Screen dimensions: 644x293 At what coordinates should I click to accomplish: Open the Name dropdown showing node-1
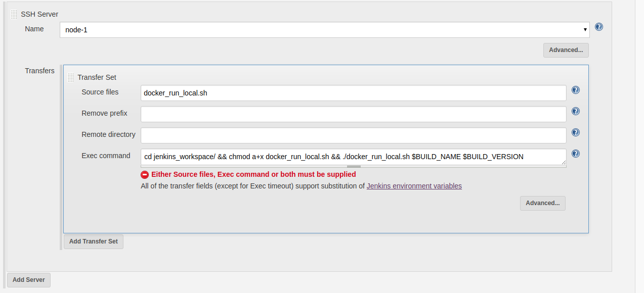324,30
